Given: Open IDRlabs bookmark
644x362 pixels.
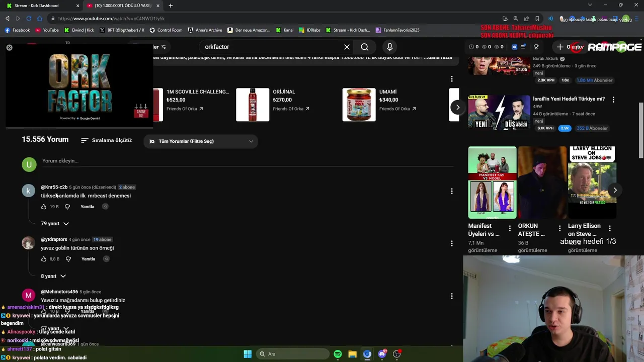Looking at the screenshot, I should (x=309, y=30).
